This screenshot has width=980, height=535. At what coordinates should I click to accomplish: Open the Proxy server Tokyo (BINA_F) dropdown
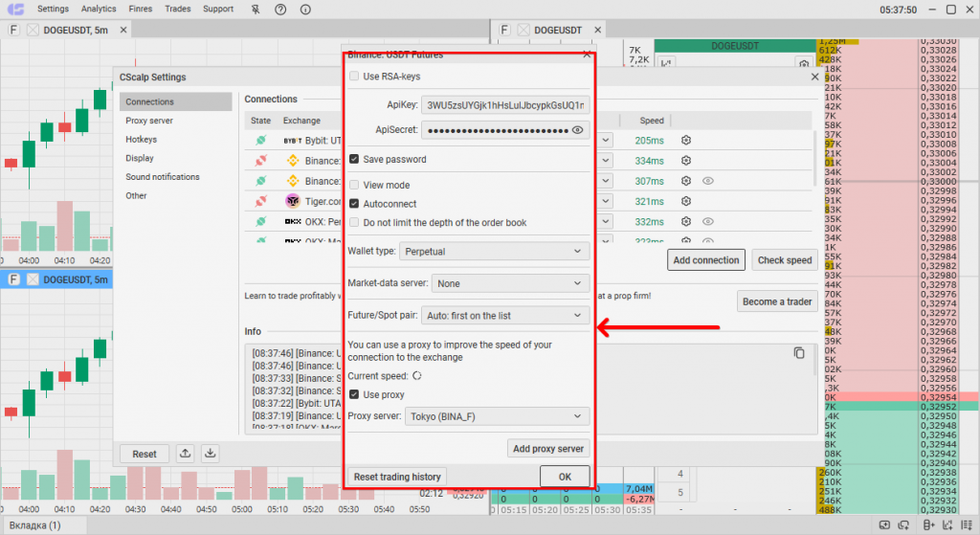(x=497, y=416)
